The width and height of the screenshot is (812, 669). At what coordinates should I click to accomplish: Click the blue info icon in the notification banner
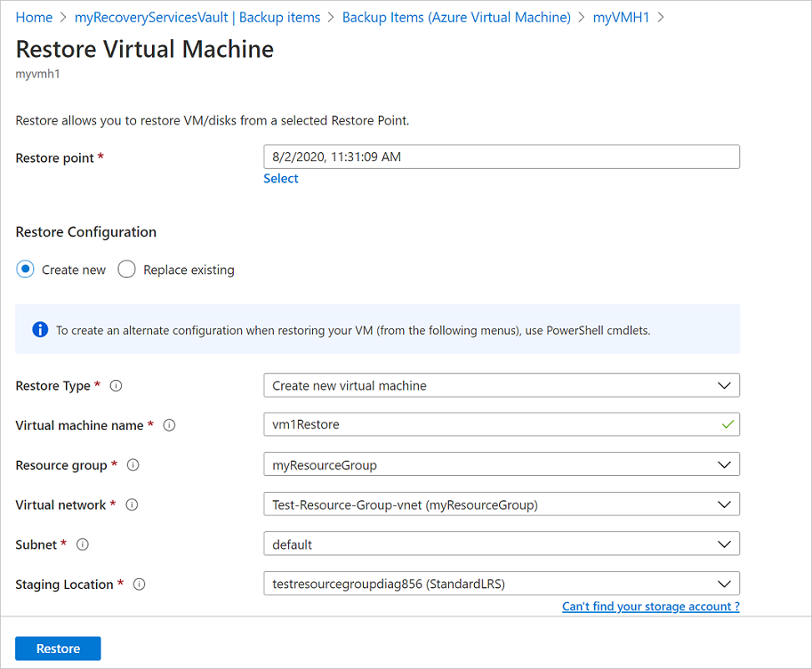[x=39, y=329]
